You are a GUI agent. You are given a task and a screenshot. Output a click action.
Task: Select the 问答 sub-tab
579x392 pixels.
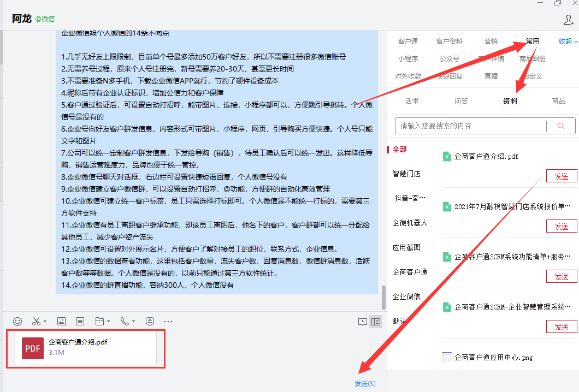tap(461, 101)
